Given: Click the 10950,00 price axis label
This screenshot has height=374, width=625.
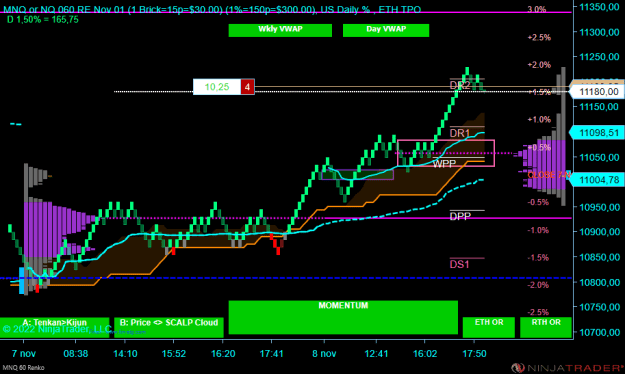Looking at the screenshot, I should (x=599, y=207).
